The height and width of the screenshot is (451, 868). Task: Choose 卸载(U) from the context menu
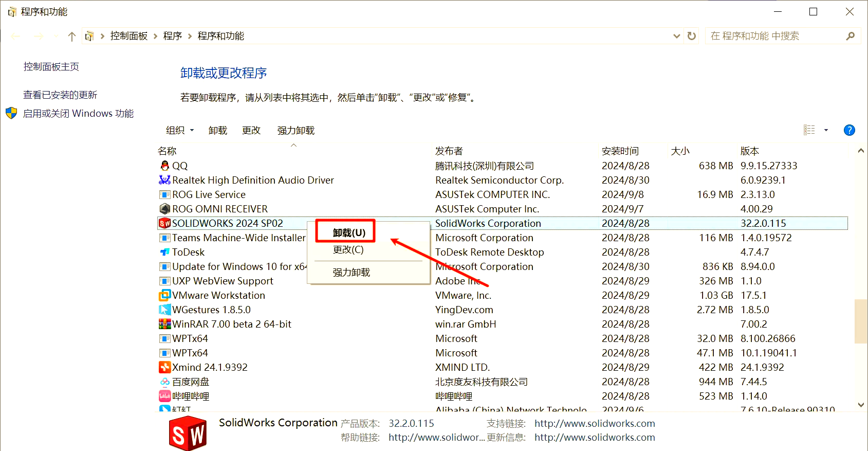click(x=349, y=232)
